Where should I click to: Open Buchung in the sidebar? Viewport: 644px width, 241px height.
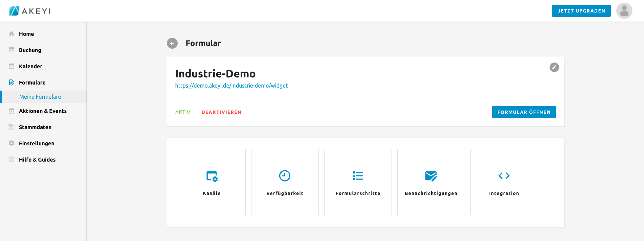[30, 50]
